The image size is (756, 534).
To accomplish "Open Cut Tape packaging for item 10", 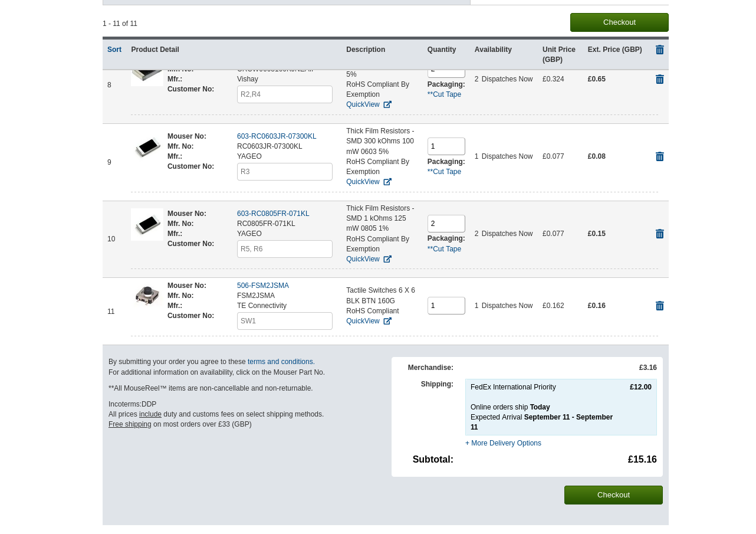I will pos(444,249).
